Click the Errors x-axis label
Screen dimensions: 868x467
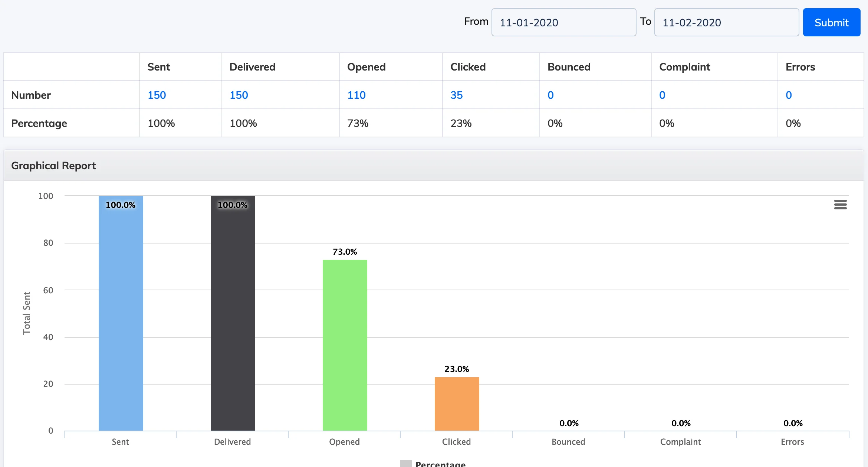(792, 442)
